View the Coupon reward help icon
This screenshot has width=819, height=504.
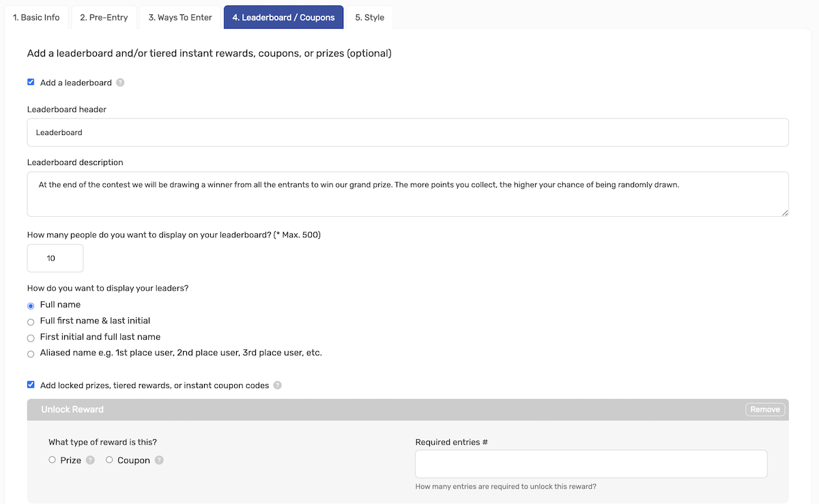(158, 460)
